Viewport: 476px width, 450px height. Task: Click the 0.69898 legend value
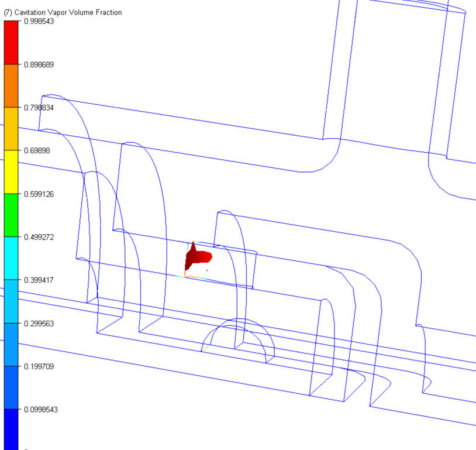pos(37,150)
